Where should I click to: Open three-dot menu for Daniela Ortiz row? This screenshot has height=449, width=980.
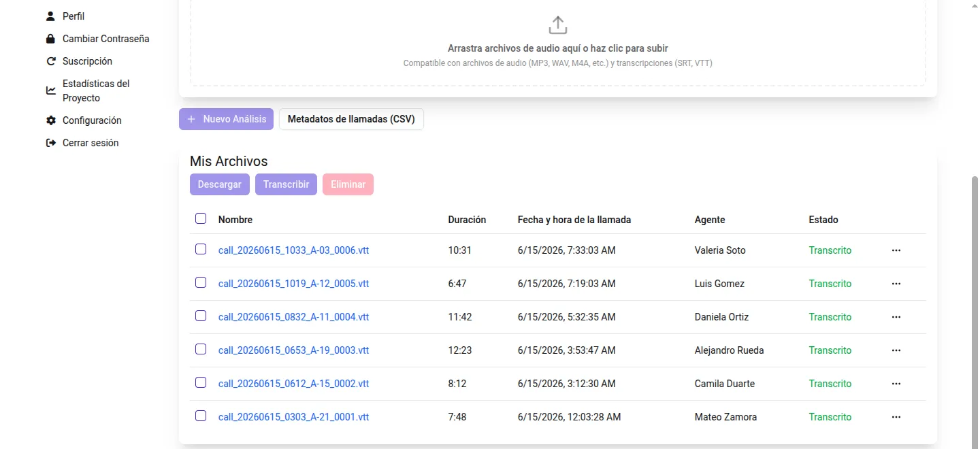pos(896,317)
